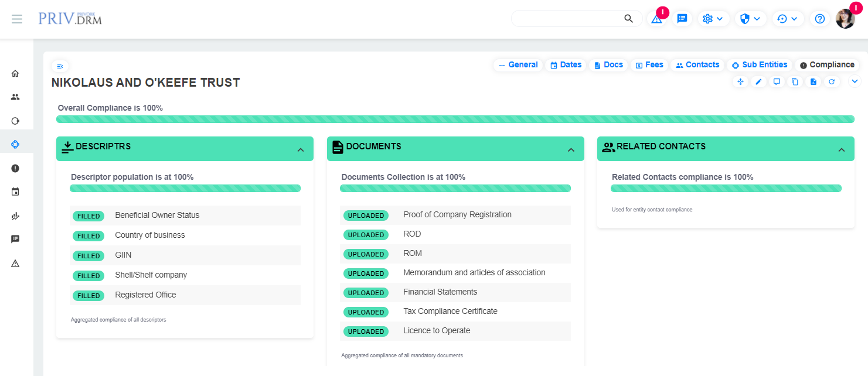Switch to the Sub Entities tab
This screenshot has height=376, width=868.
[760, 65]
